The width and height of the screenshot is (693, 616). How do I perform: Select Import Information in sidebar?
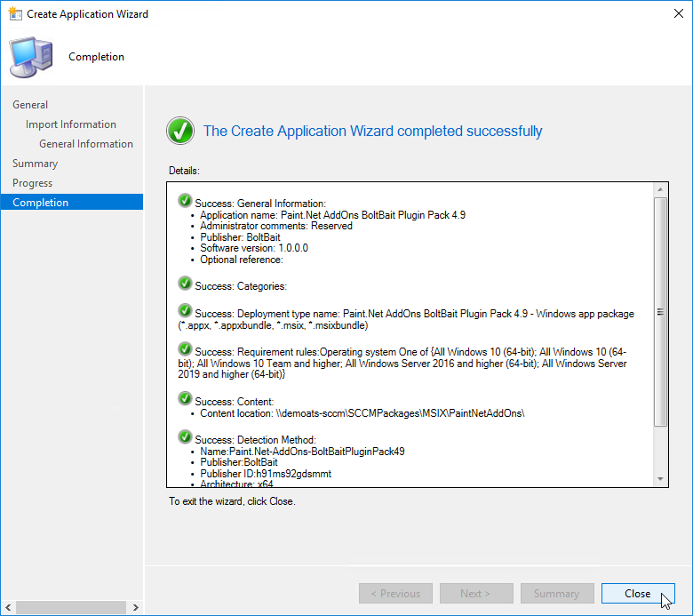[x=71, y=124]
